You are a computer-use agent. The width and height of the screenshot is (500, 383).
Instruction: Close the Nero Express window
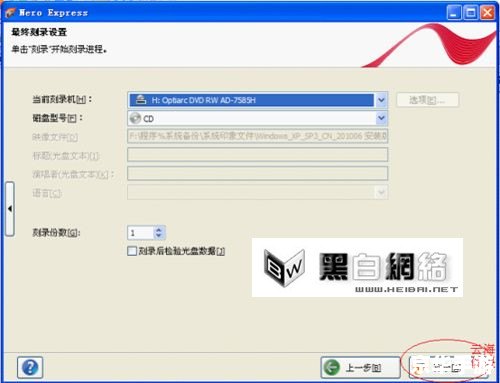pos(487,13)
